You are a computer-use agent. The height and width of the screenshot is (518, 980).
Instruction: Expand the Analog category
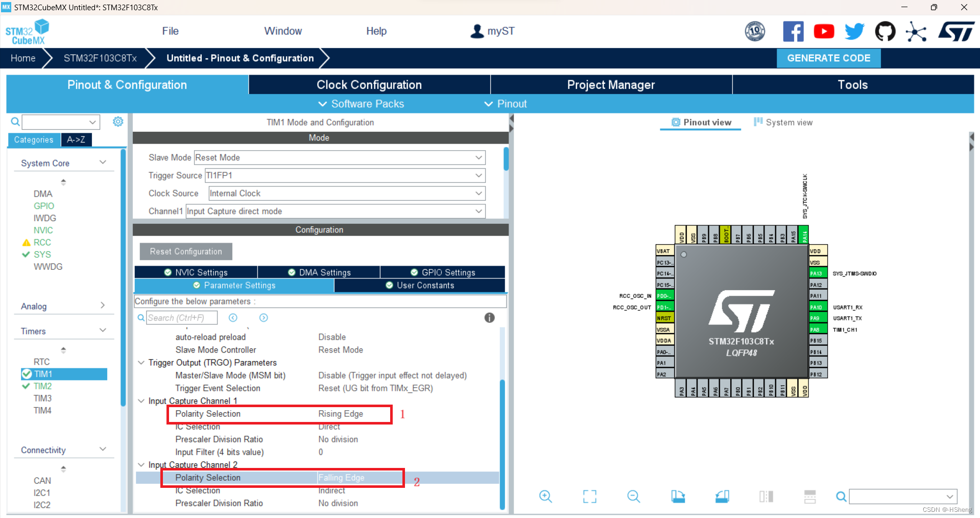pos(103,305)
